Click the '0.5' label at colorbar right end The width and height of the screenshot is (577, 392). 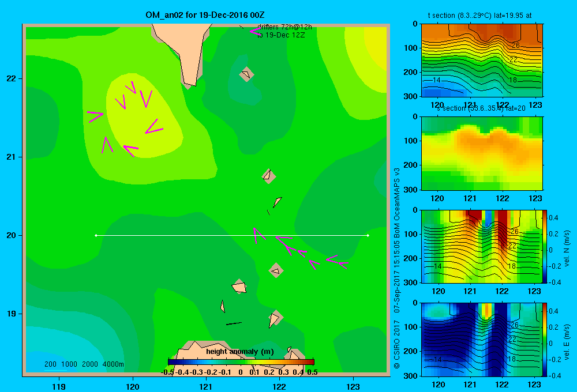tap(312, 372)
